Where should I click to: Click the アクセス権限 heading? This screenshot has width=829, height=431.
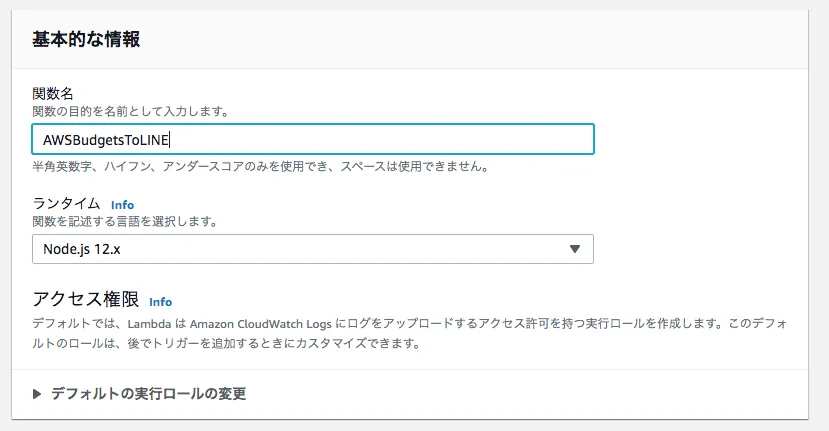[x=85, y=300]
